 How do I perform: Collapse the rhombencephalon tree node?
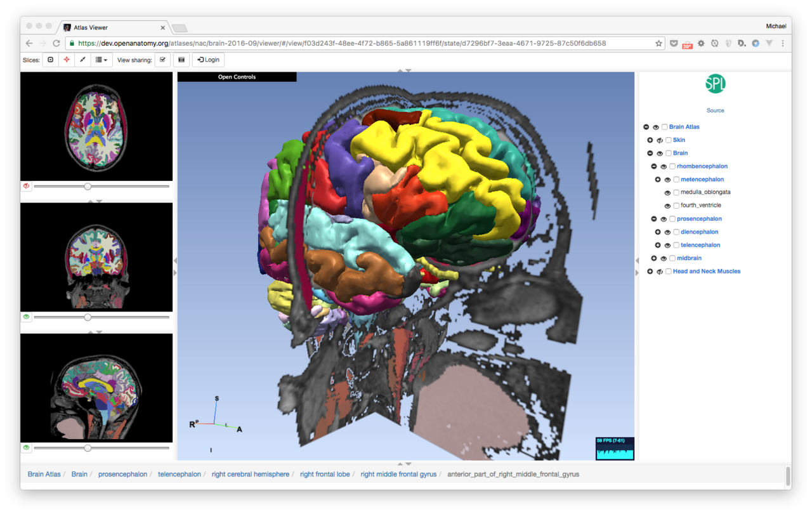point(654,166)
